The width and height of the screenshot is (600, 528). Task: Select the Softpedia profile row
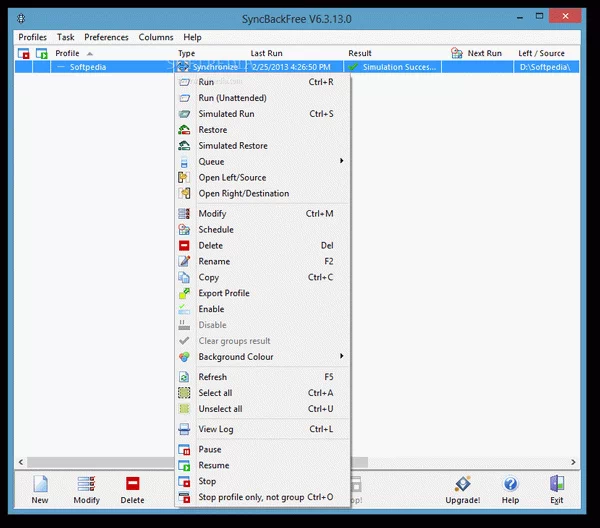click(x=88, y=67)
